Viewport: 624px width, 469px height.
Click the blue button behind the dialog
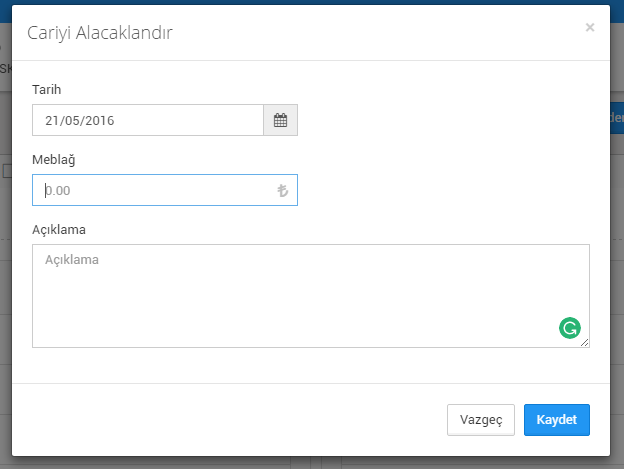click(x=617, y=118)
